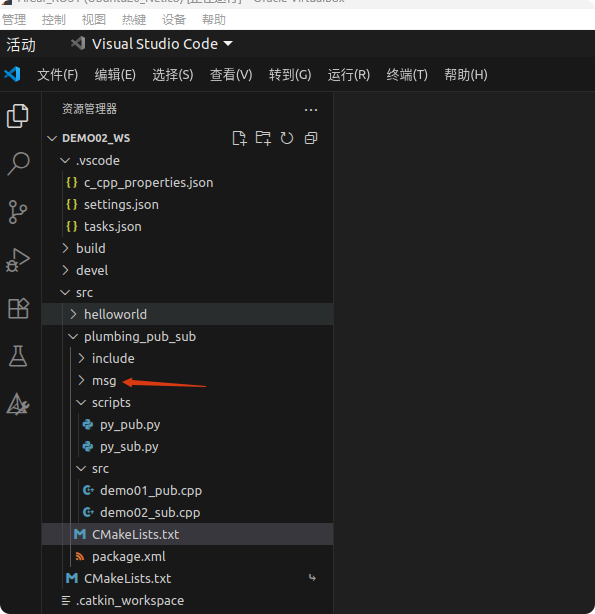Open the CMake tools view icon
Screen dimensions: 595x614
pyautogui.click(x=18, y=404)
